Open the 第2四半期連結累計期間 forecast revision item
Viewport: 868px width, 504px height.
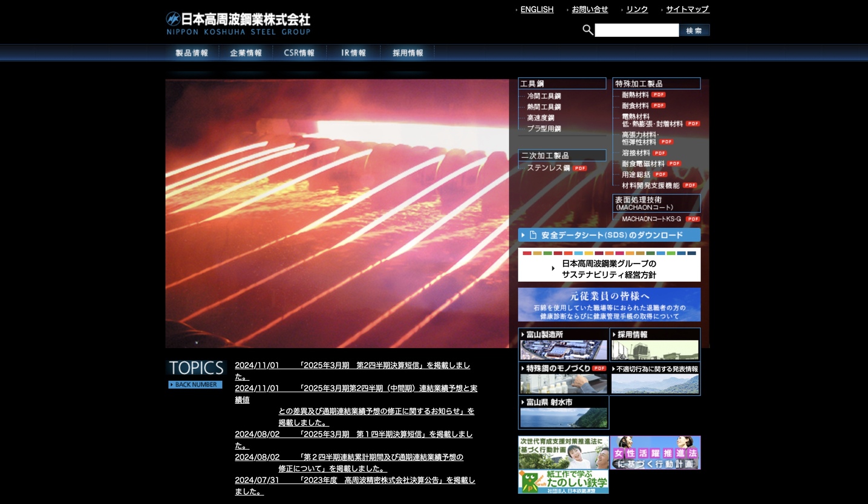coord(350,462)
